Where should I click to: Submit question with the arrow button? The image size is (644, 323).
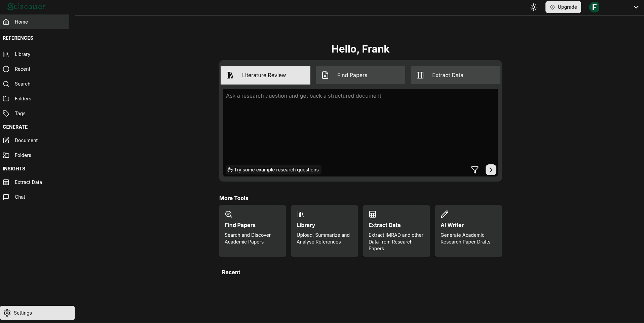(x=491, y=170)
